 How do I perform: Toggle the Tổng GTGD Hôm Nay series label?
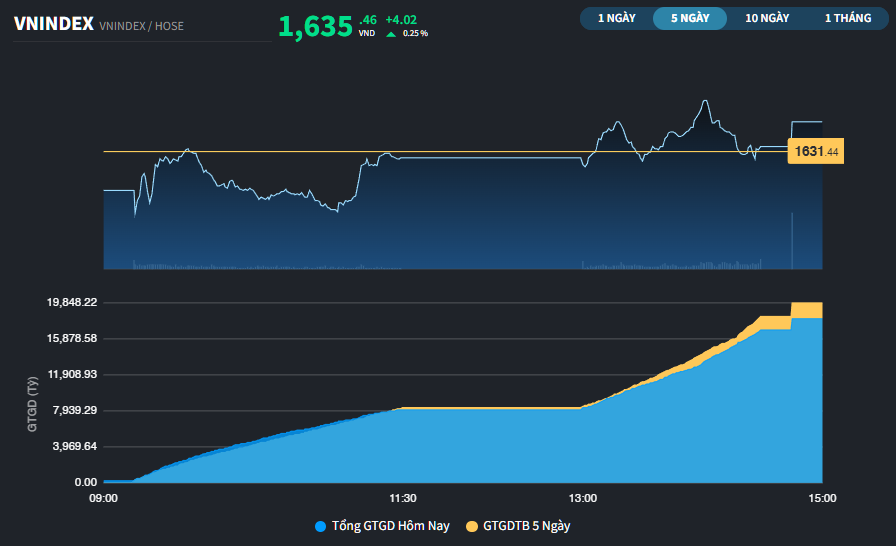390,525
